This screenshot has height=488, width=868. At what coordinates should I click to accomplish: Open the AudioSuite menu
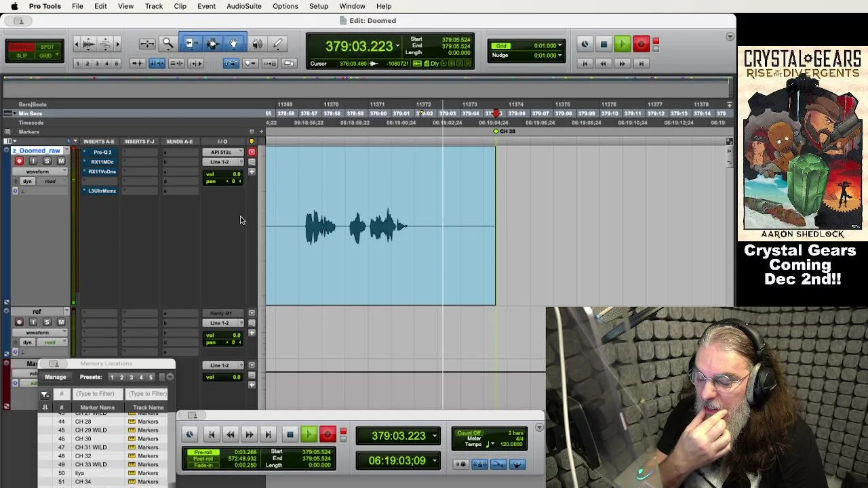point(244,6)
